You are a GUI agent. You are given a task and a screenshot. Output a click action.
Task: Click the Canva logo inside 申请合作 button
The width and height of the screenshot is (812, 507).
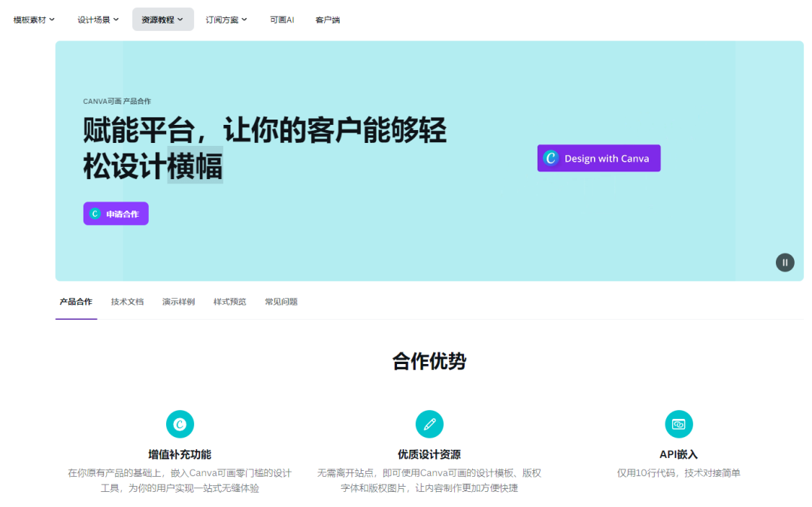click(95, 214)
